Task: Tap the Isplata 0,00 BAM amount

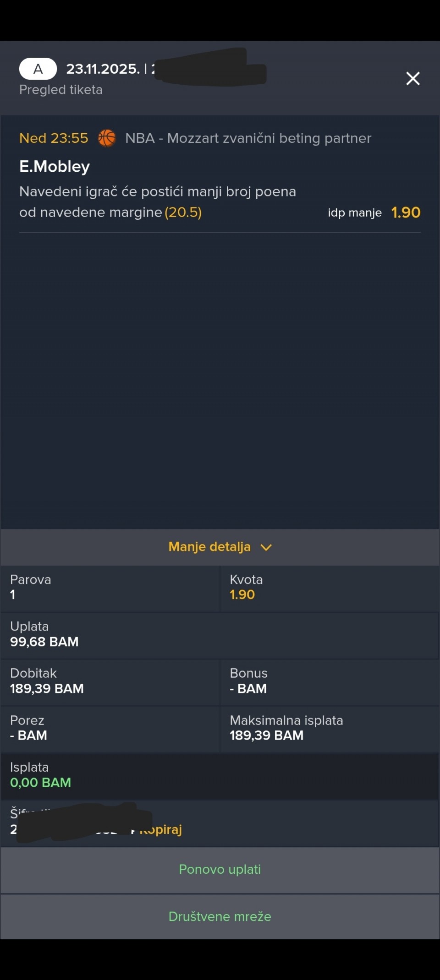Action: click(x=41, y=782)
